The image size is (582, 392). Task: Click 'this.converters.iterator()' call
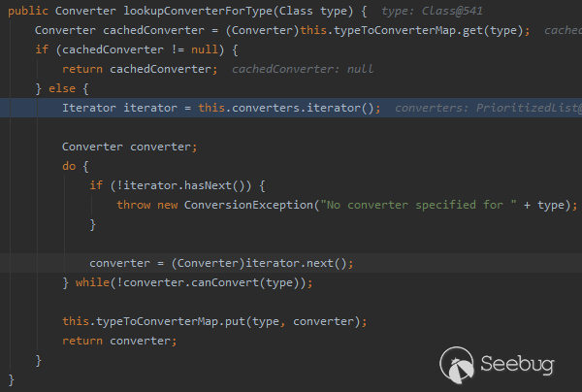point(286,108)
